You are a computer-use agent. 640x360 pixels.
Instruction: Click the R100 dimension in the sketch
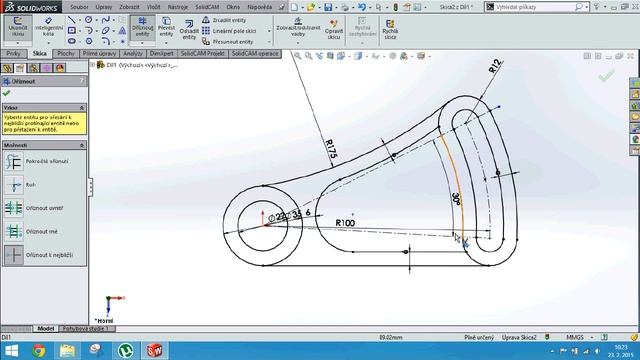pos(345,223)
